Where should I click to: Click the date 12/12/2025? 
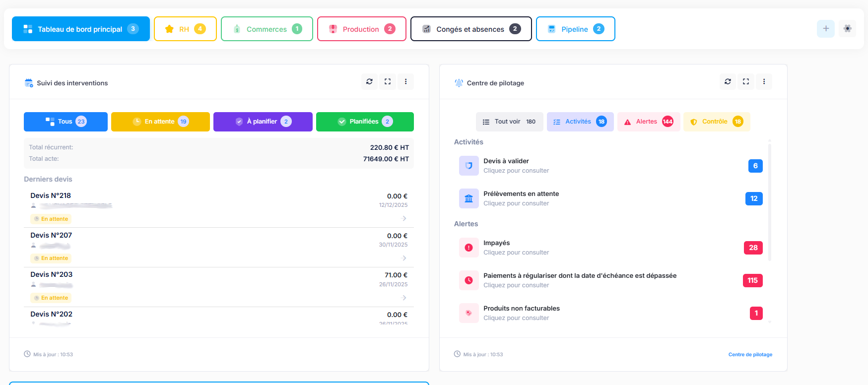(393, 205)
